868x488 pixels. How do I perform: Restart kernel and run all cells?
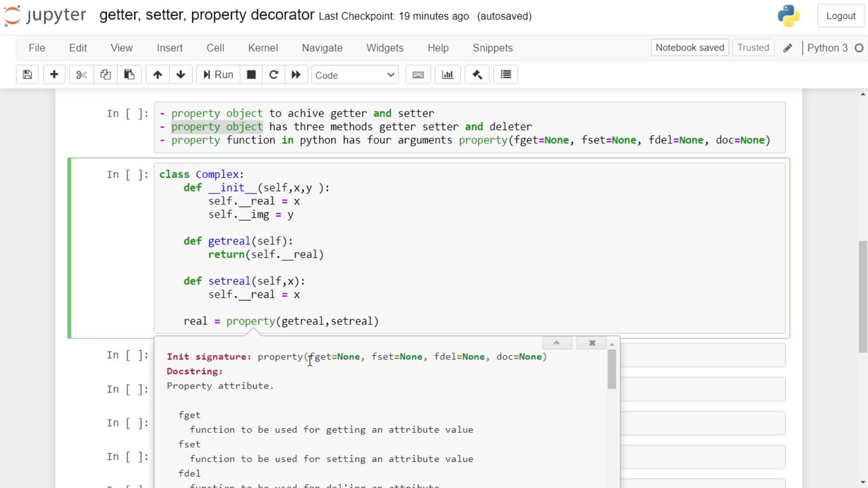coord(296,75)
